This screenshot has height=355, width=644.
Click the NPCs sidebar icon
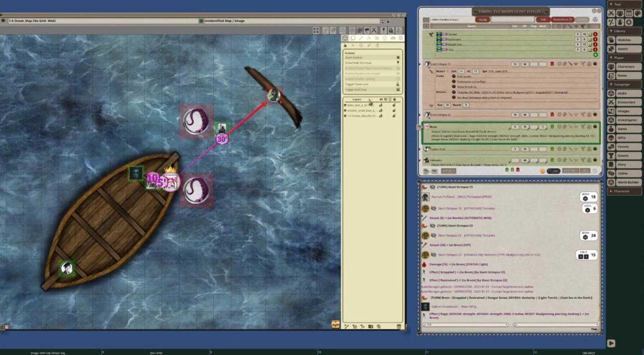(611, 138)
